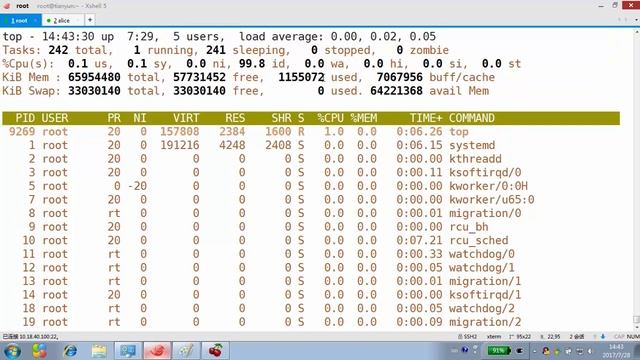
Task: Click the 7067956 buff/cache value
Action: tap(400, 77)
